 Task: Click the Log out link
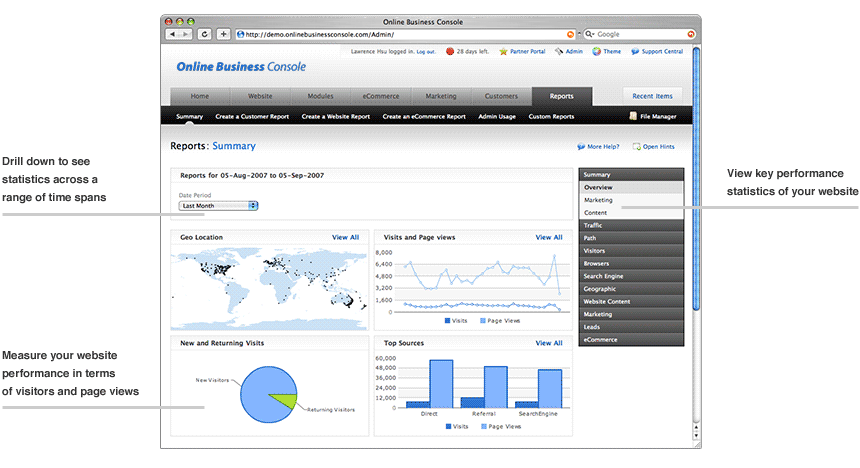[x=425, y=51]
